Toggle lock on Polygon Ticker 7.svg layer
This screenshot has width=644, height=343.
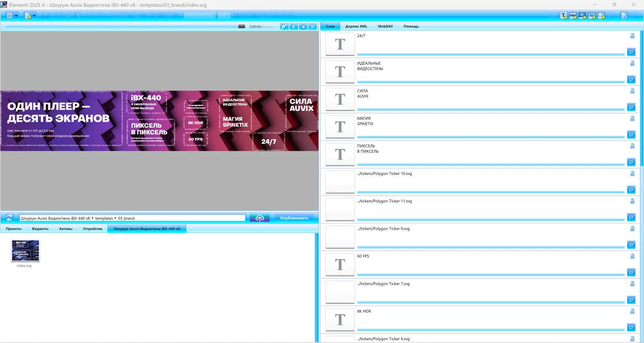(632, 284)
